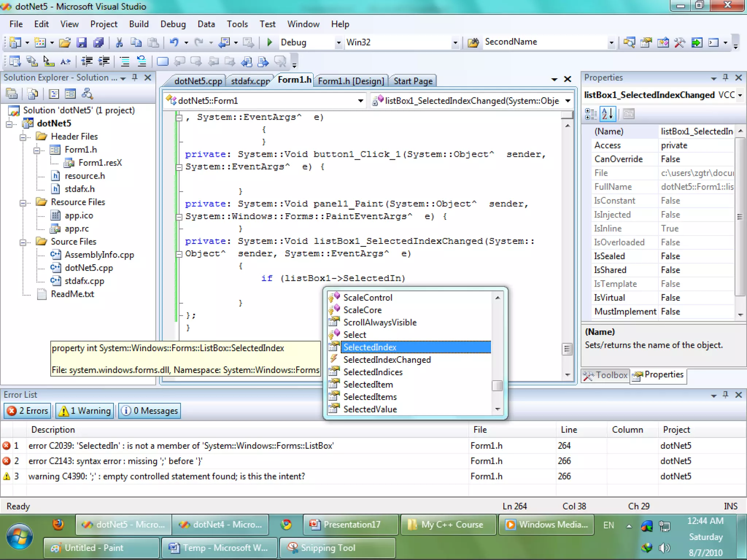This screenshot has width=747, height=560.
Task: Open the Build menu
Action: [139, 24]
